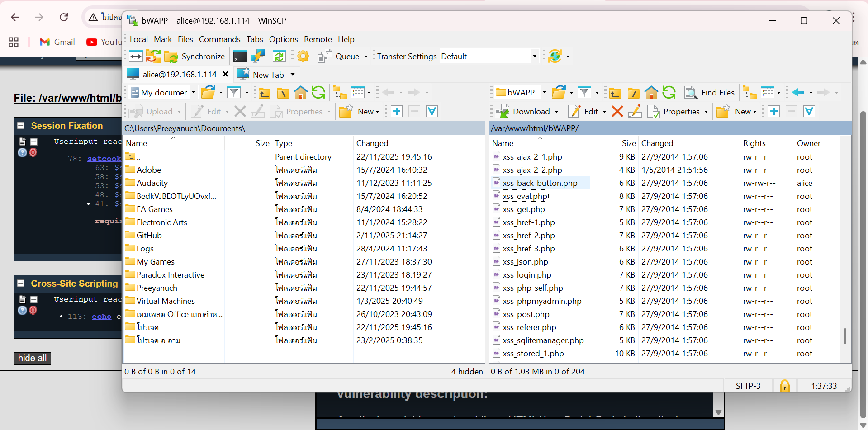Go to local parent directory icon
868x430 pixels.
265,93
